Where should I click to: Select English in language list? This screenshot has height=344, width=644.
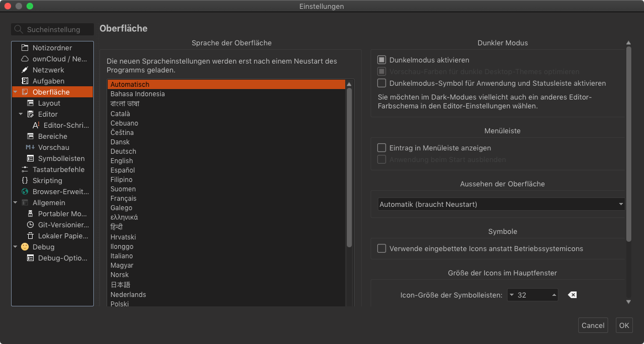(226, 161)
